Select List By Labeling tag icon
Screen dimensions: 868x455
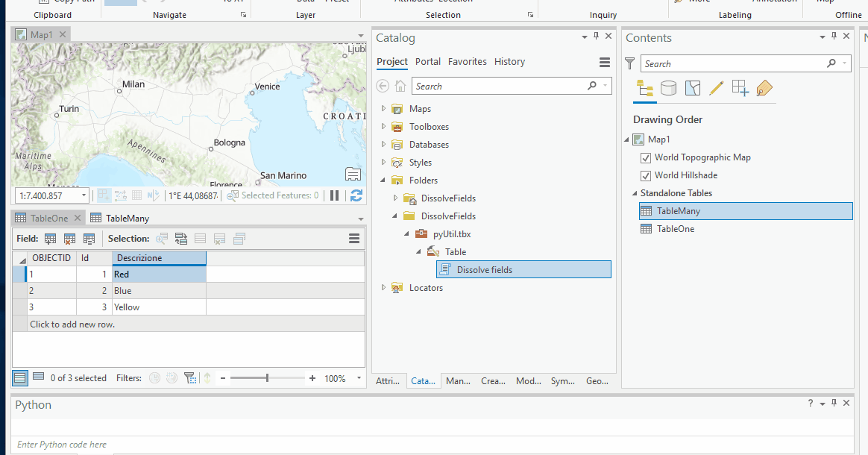[764, 88]
